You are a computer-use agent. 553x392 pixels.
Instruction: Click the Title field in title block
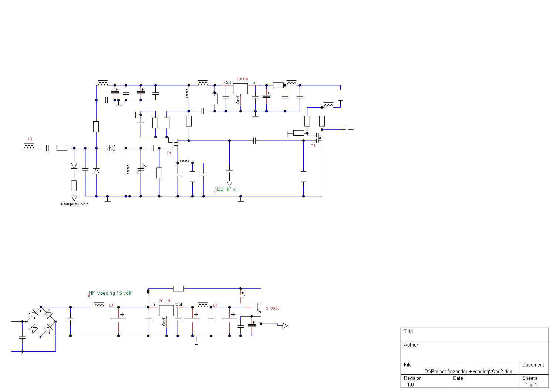475,334
